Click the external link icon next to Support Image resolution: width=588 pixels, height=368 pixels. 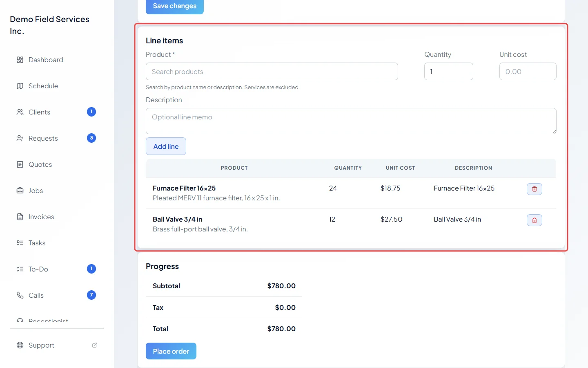95,345
